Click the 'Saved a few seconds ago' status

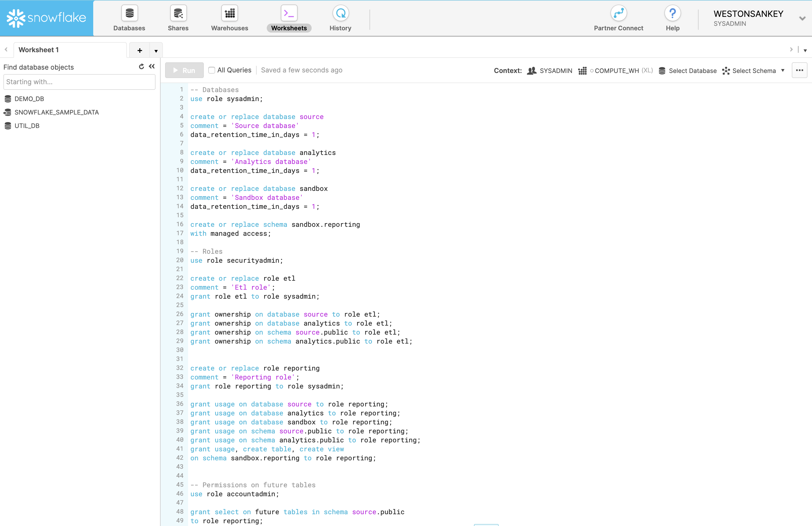302,70
